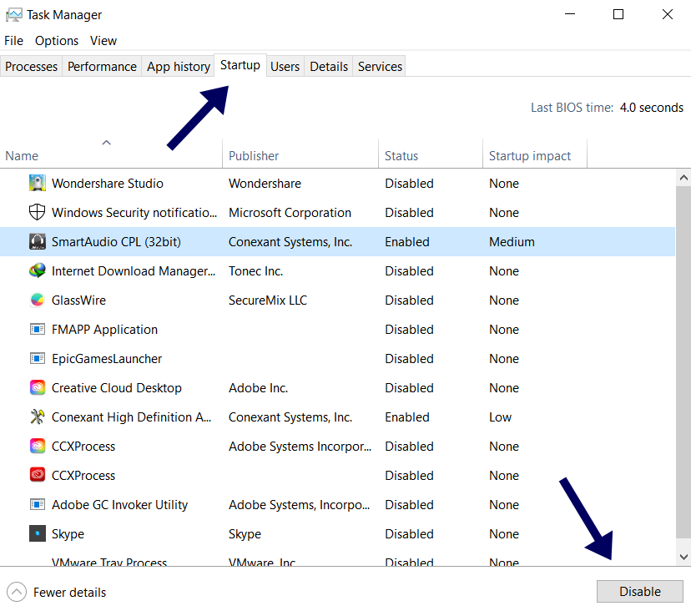Screen dimensions: 691x616
Task: Click the Internet Download Manager icon
Action: click(37, 270)
